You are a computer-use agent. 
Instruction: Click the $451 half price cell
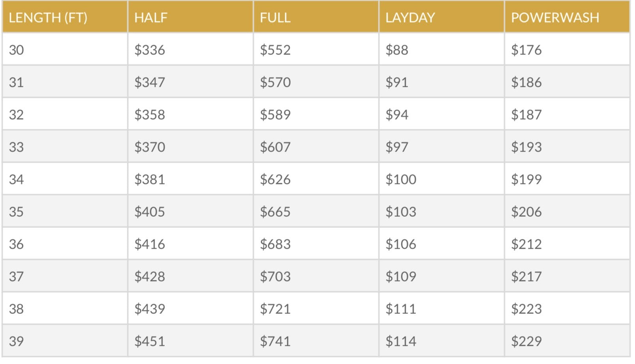click(150, 341)
